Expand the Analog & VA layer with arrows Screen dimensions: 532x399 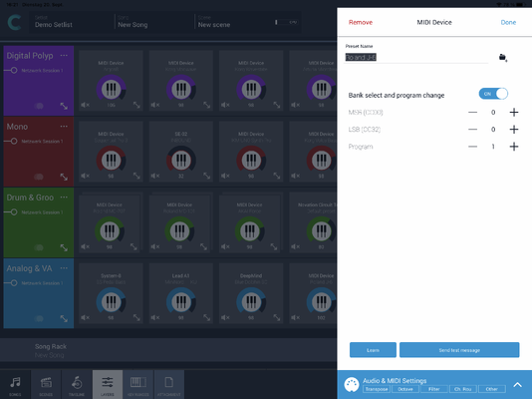tap(64, 318)
